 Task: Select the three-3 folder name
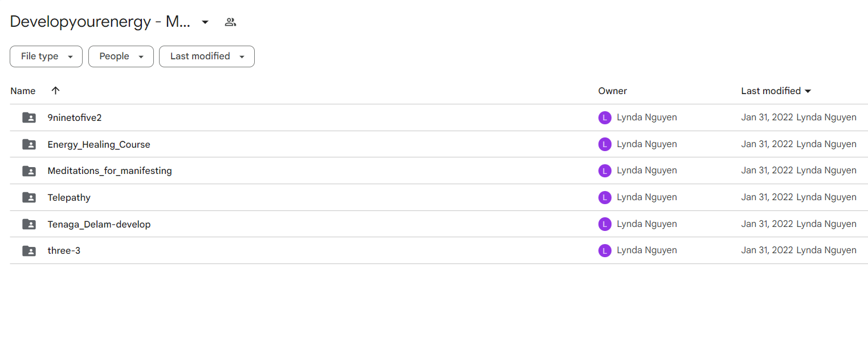(x=64, y=250)
